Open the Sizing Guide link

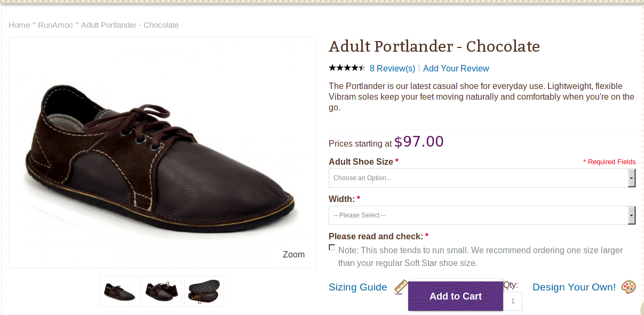[357, 287]
